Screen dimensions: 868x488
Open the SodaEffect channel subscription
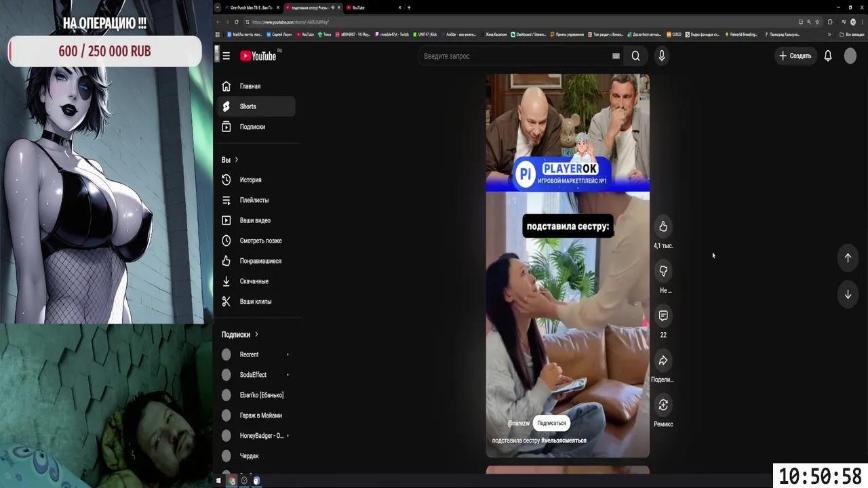[x=256, y=375]
